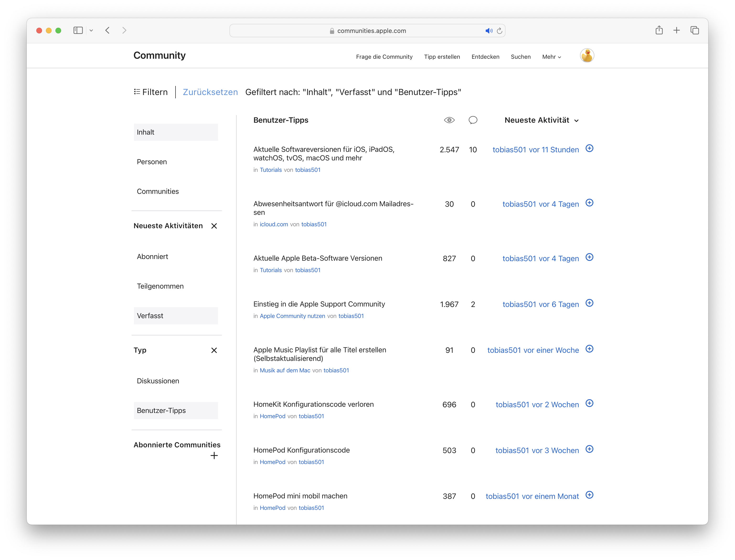
Task: Click plus icon next to HomeKit Konfigurationscode row
Action: click(x=589, y=403)
